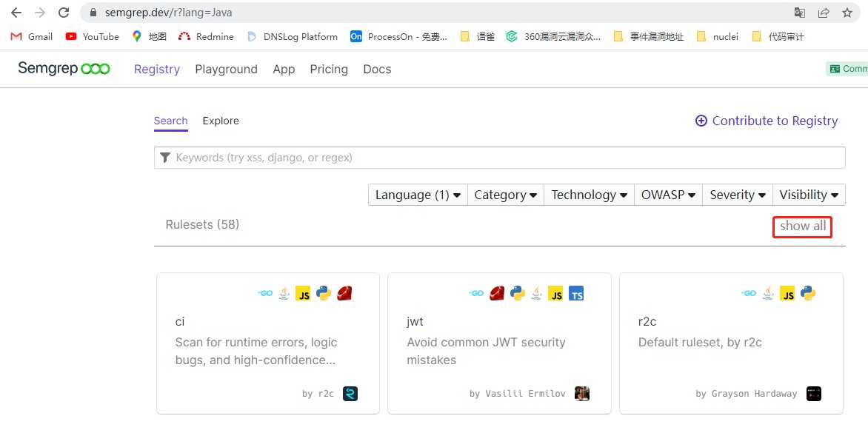Go to Docs in the top navigation
868x430 pixels.
377,69
